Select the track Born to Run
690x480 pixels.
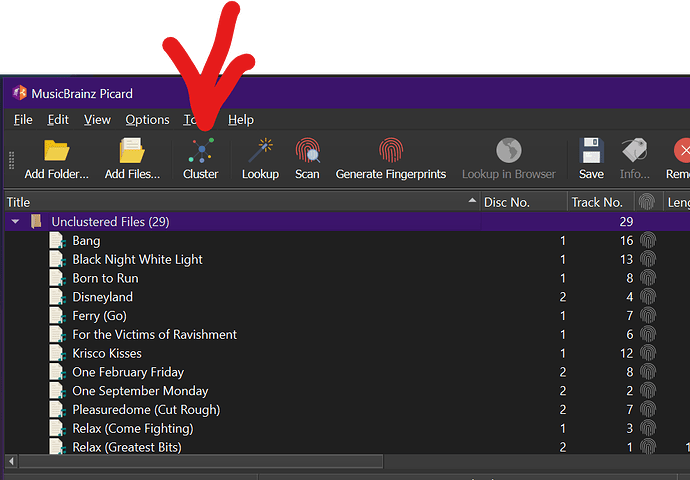[x=105, y=278]
